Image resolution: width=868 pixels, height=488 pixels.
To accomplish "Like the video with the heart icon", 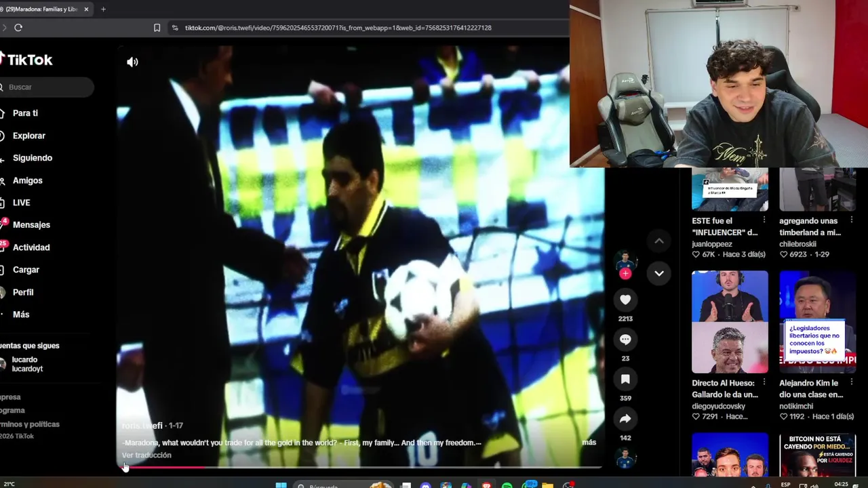I will 625,300.
